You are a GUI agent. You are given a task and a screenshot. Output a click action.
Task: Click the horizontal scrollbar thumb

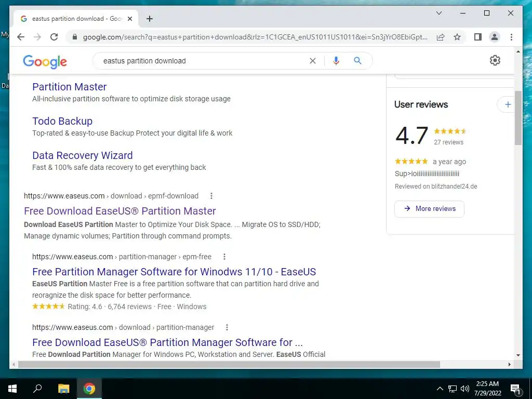(229, 364)
